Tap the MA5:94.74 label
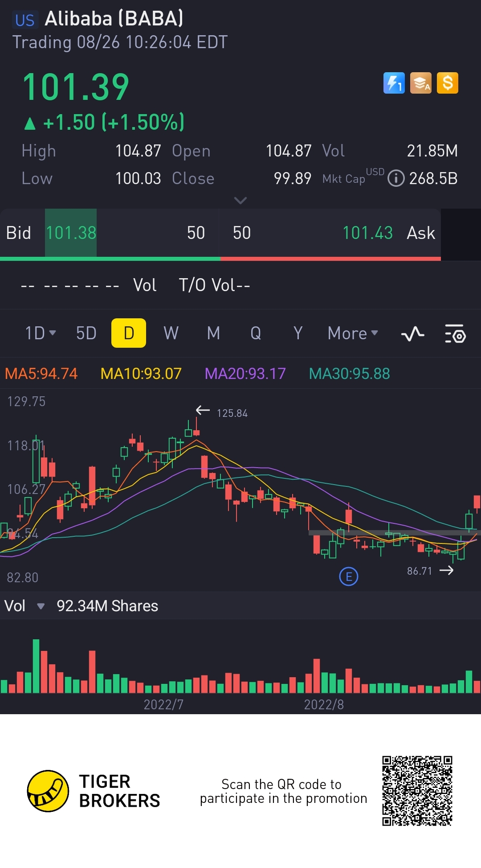Screen dimensions: 481x868 [x=41, y=374]
